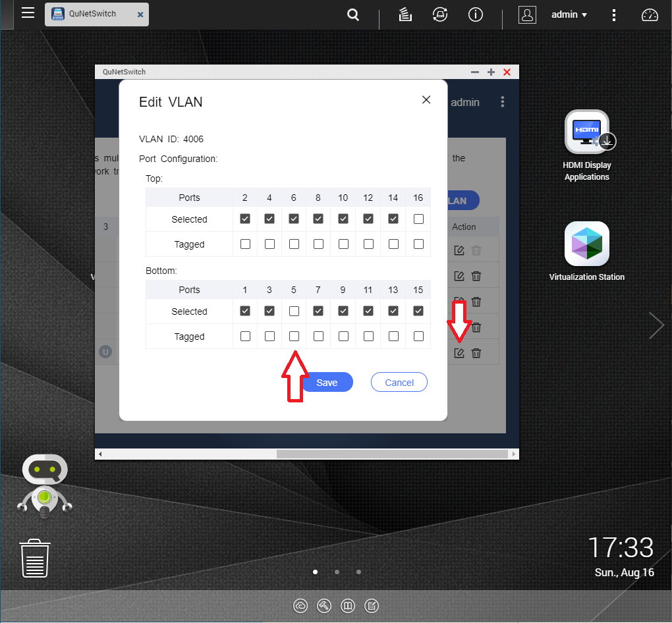
Task: Enable Tagged for top port 2
Action: click(x=245, y=244)
